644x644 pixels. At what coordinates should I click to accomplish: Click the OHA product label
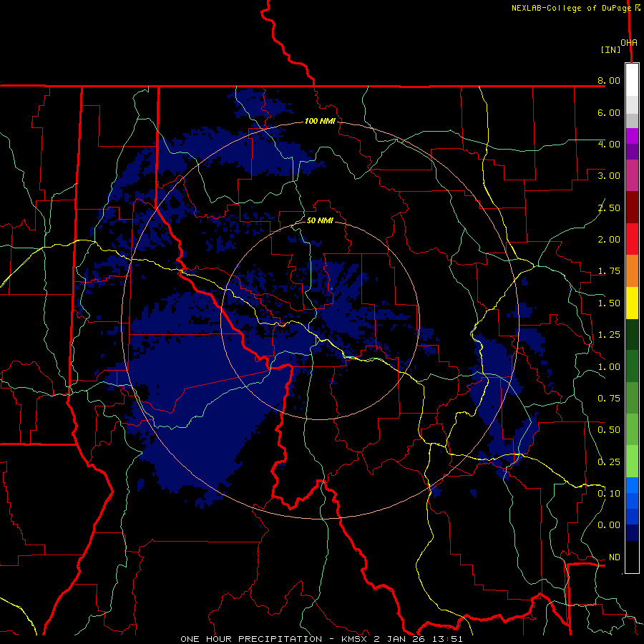[x=629, y=43]
